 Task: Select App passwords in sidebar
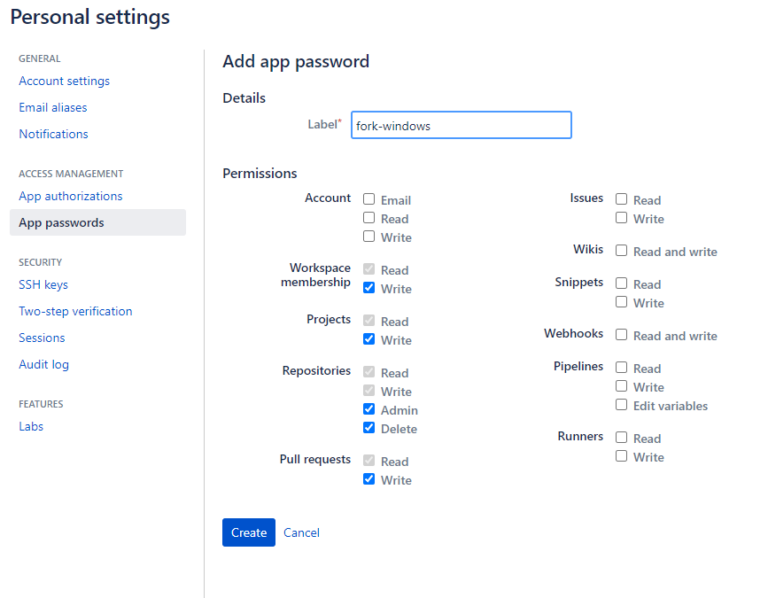(x=97, y=222)
